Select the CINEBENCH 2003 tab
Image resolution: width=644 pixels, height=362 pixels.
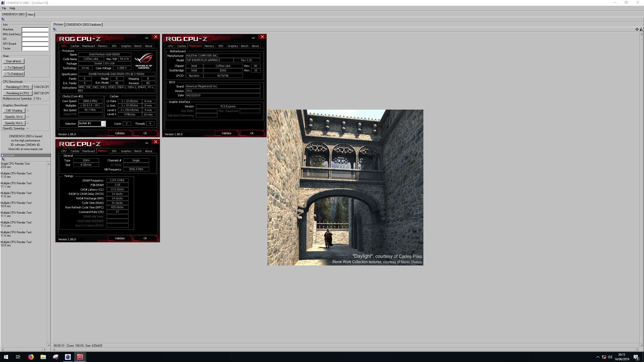pyautogui.click(x=13, y=14)
